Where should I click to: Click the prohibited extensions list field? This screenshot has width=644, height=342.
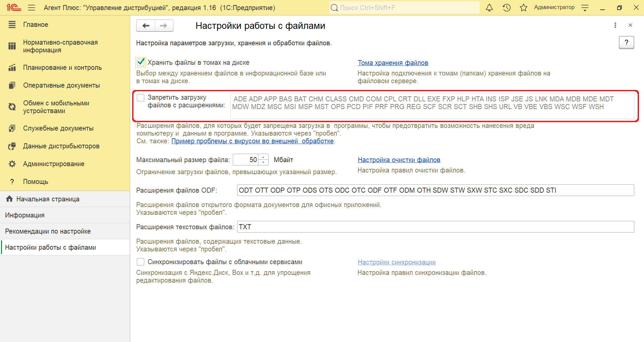point(432,106)
